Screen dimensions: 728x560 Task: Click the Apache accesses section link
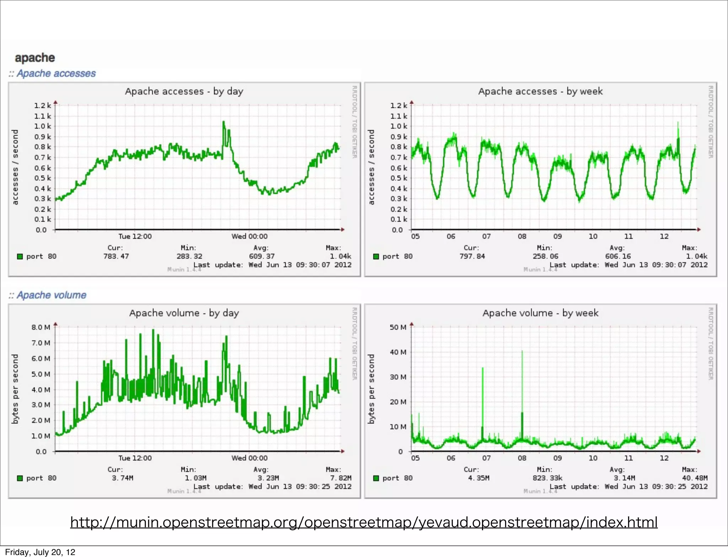tap(56, 74)
